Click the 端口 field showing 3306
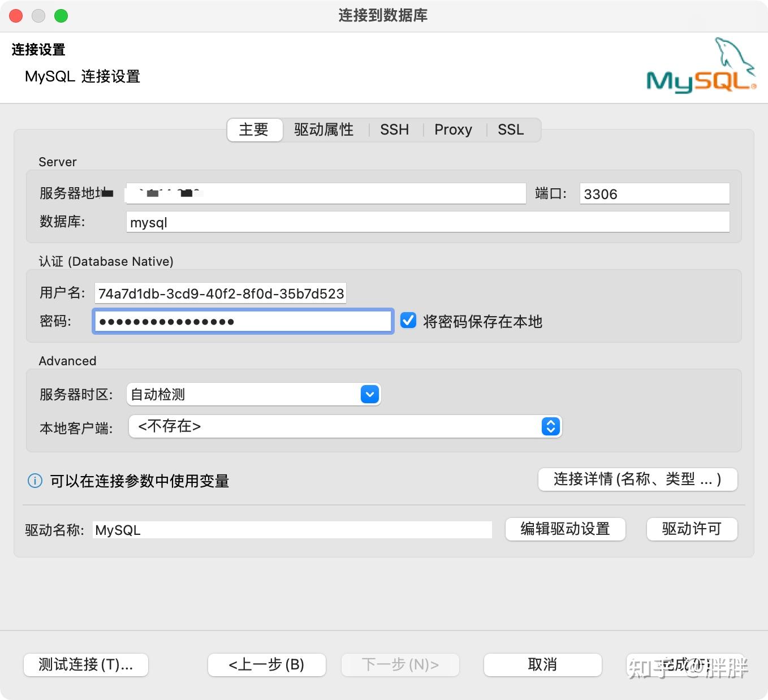 [x=654, y=193]
